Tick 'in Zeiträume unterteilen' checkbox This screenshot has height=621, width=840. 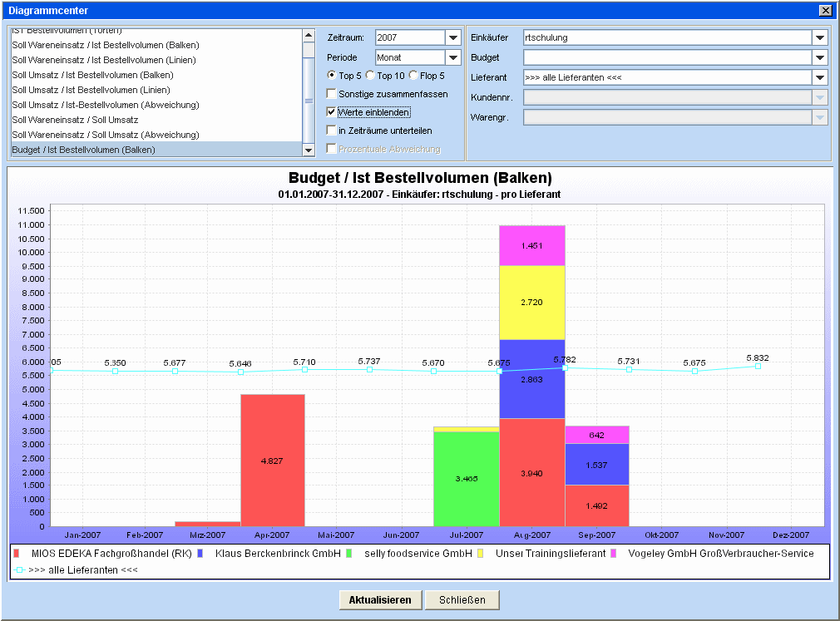point(332,131)
